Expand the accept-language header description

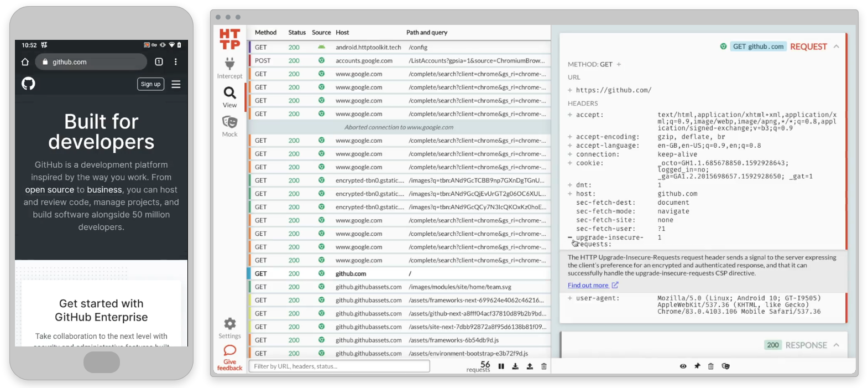(x=570, y=146)
